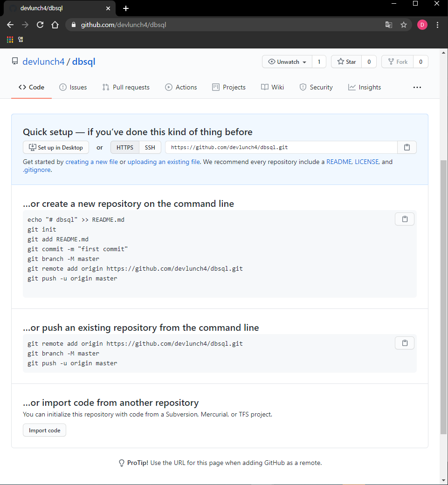The width and height of the screenshot is (448, 485).
Task: Open the Actions tab
Action: tap(181, 87)
